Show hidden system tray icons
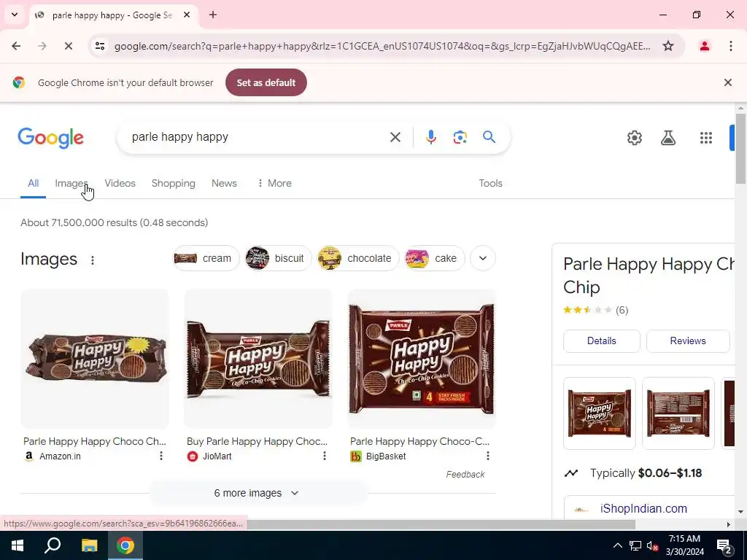The width and height of the screenshot is (747, 560). click(617, 545)
